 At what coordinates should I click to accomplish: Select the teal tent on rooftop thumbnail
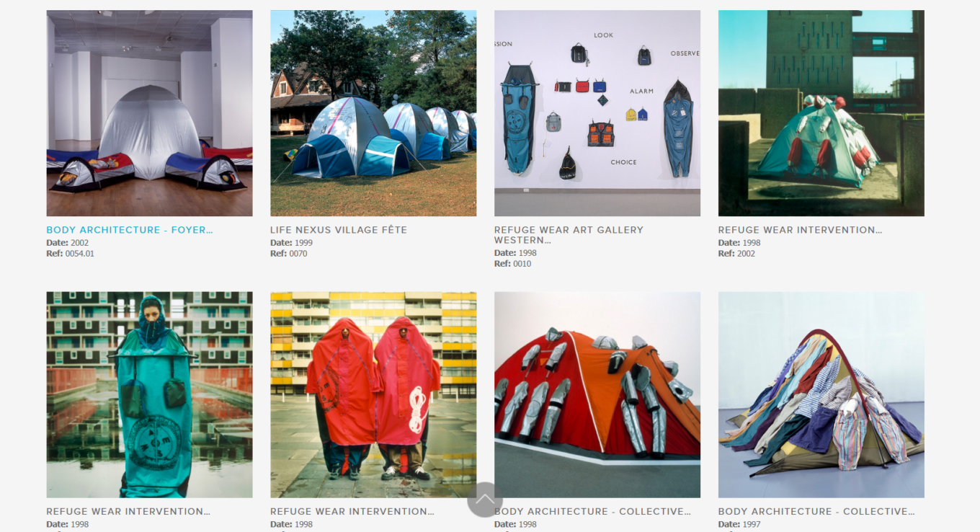821,113
